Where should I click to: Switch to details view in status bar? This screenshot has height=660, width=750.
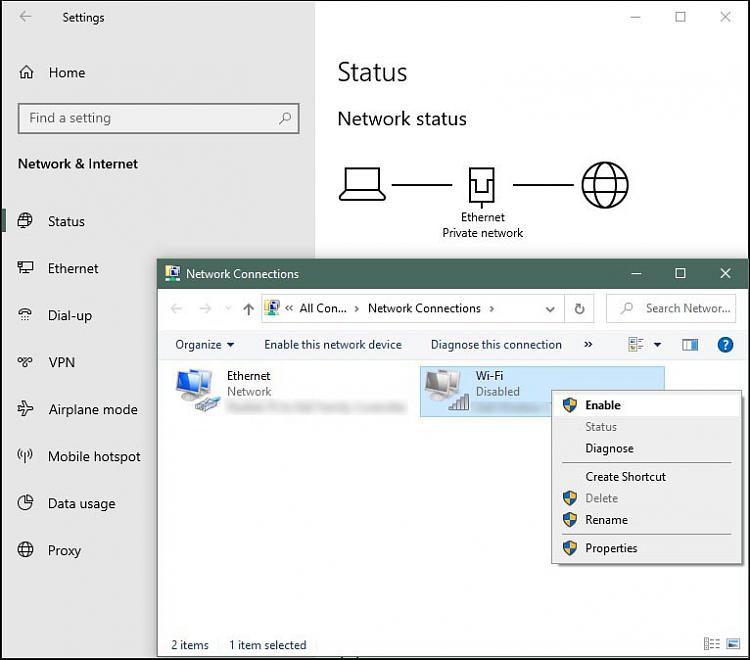(712, 644)
